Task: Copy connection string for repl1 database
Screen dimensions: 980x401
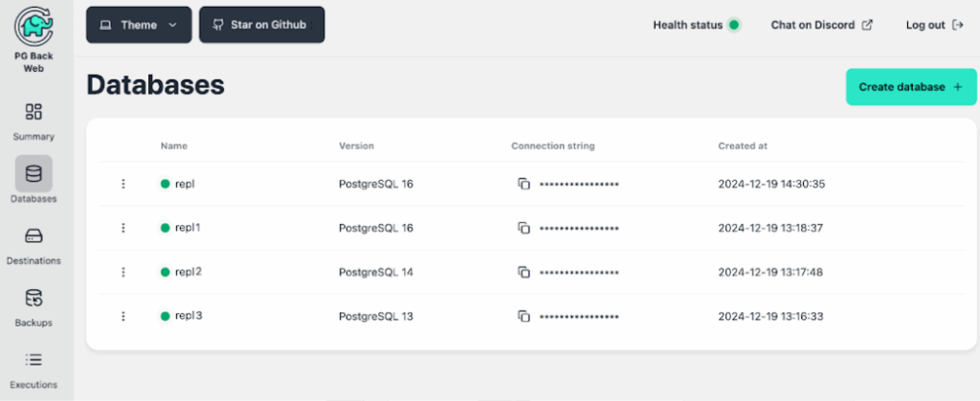Action: coord(523,228)
